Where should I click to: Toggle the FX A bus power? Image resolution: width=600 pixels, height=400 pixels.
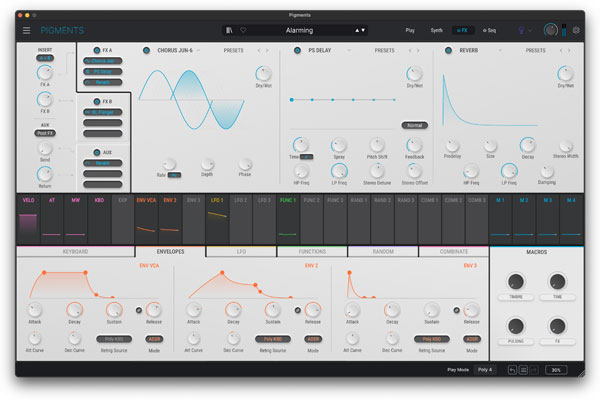(x=97, y=50)
